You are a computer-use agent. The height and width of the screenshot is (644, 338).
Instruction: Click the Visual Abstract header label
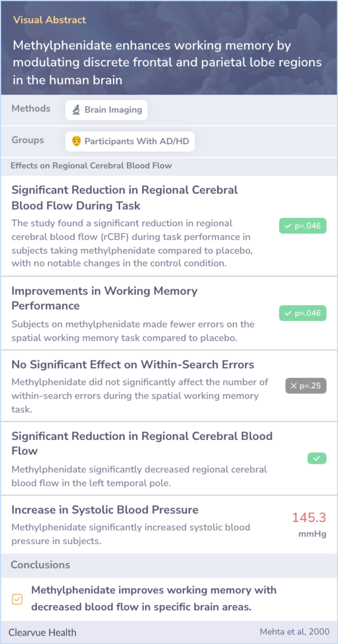(49, 20)
